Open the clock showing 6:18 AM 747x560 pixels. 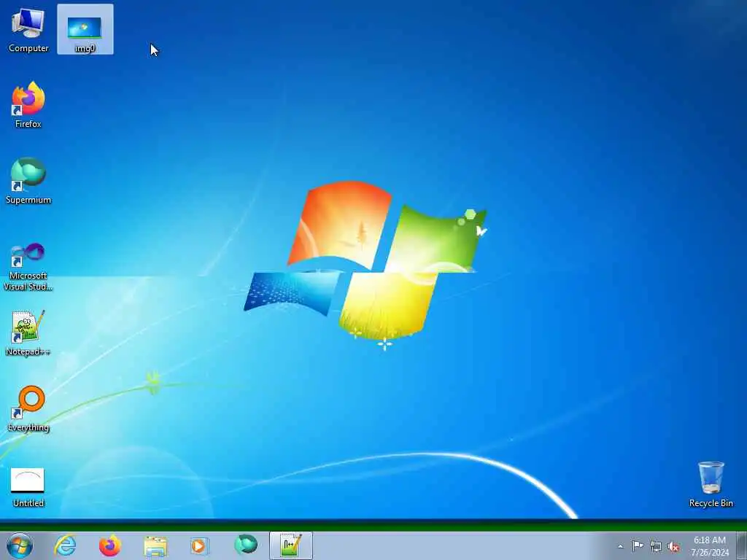[710, 545]
